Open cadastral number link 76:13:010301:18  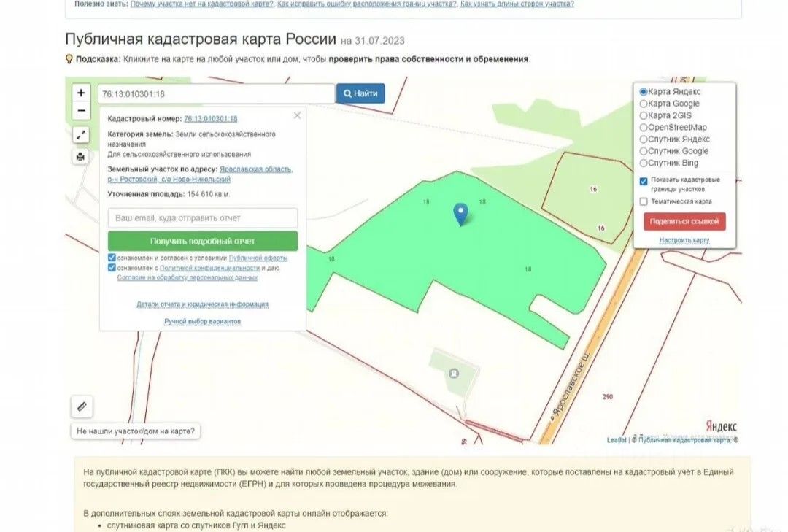[x=211, y=119]
